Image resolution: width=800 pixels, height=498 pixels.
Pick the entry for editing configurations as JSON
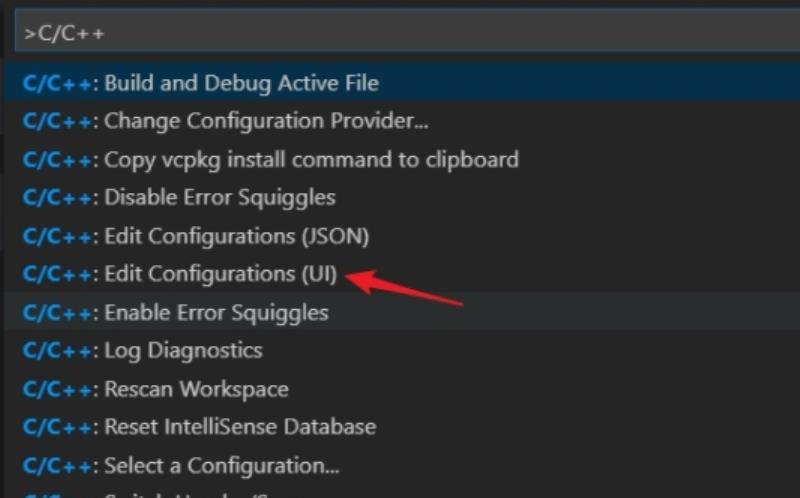pyautogui.click(x=402, y=236)
